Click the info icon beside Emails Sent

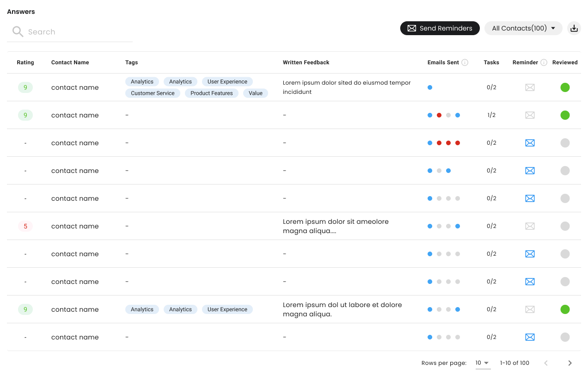(x=465, y=62)
